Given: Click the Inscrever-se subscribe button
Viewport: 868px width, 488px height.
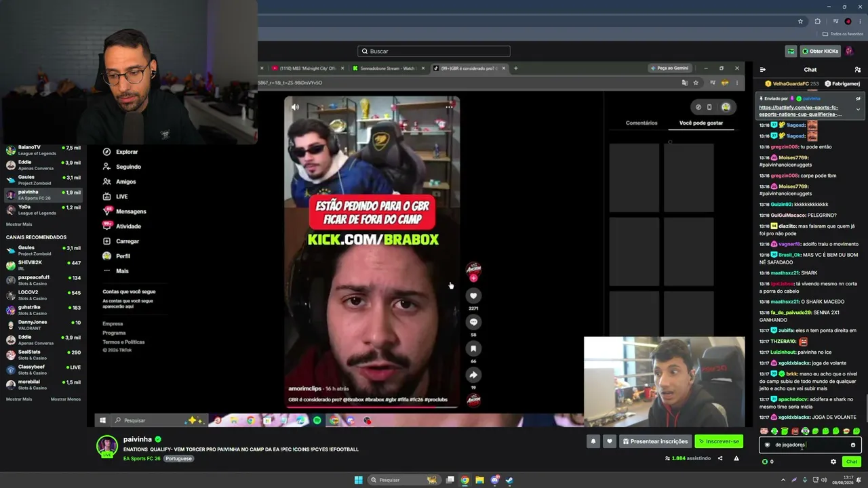Looking at the screenshot, I should (x=719, y=441).
